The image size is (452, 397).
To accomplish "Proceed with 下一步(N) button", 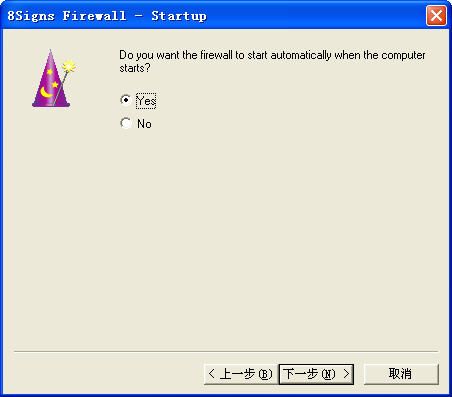I will 316,374.
